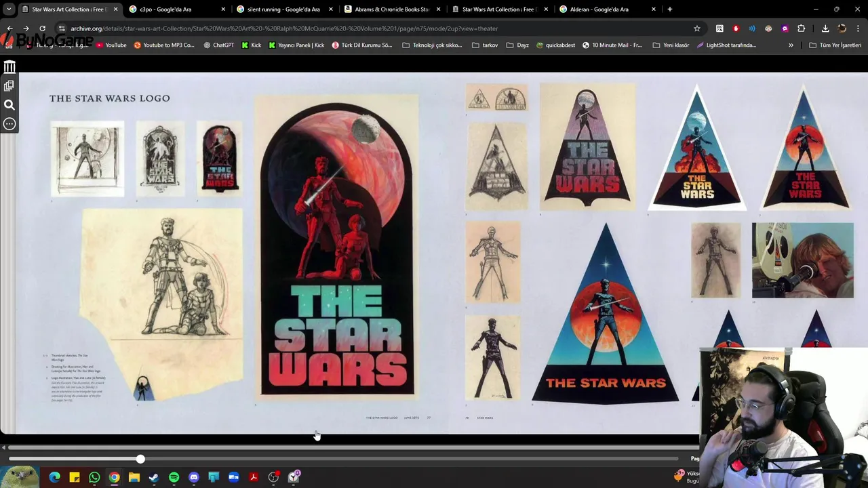
Task: Click the face avatar extension icon
Action: click(x=768, y=28)
